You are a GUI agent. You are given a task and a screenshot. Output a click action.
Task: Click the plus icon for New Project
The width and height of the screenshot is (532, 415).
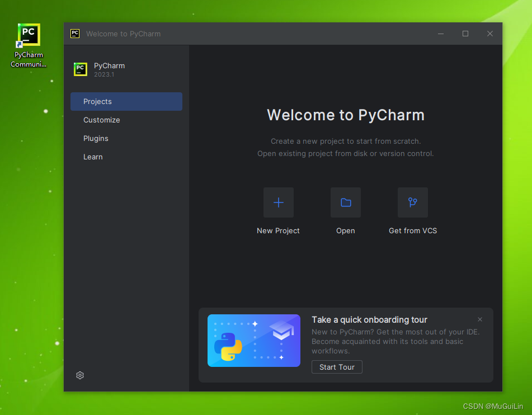(x=278, y=202)
